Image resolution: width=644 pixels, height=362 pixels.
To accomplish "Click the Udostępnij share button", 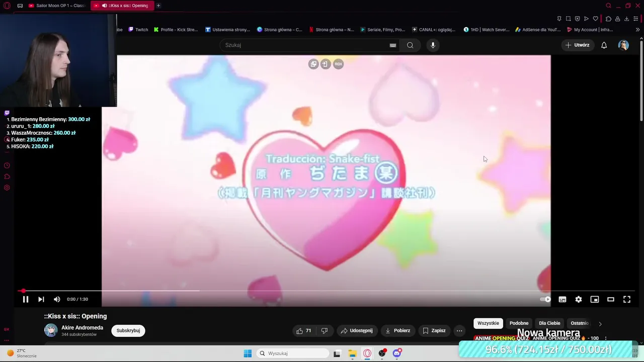I will click(357, 330).
